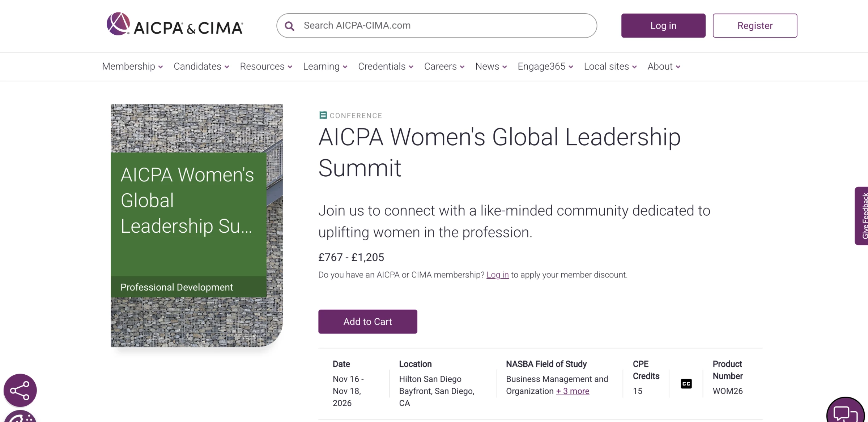Show the + 3 more fields link

click(573, 391)
